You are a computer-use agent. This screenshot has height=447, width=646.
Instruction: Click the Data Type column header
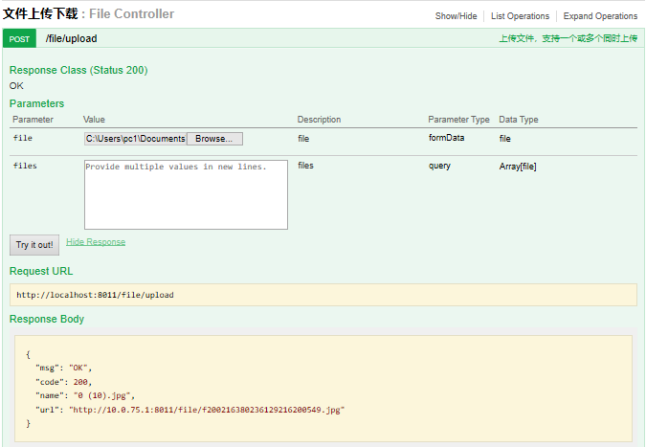click(x=518, y=120)
